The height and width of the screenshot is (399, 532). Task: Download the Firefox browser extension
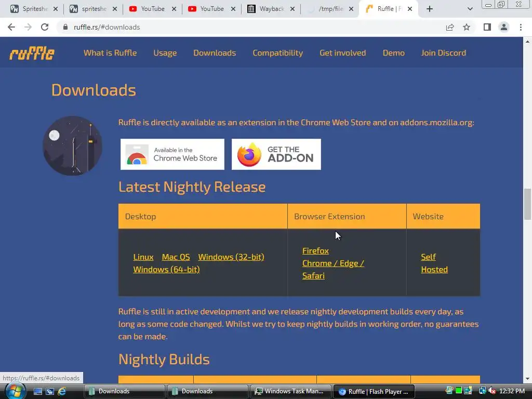pos(315,251)
